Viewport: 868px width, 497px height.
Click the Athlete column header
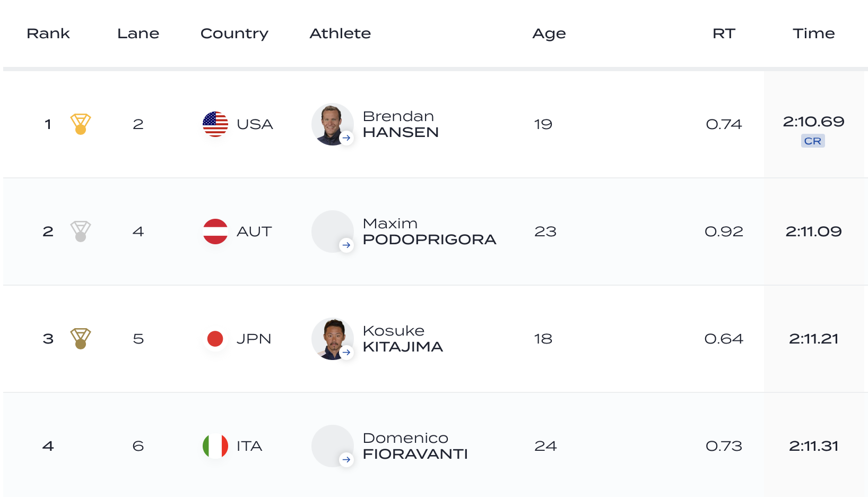point(340,33)
